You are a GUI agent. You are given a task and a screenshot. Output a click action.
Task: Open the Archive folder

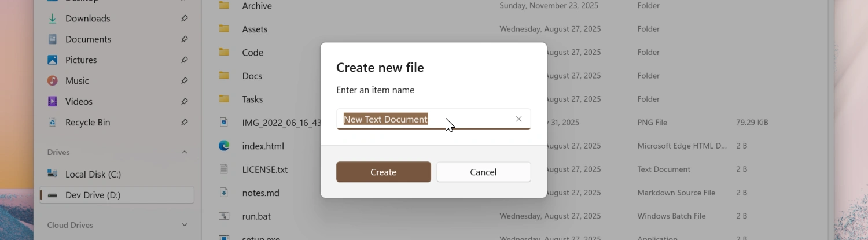(257, 6)
